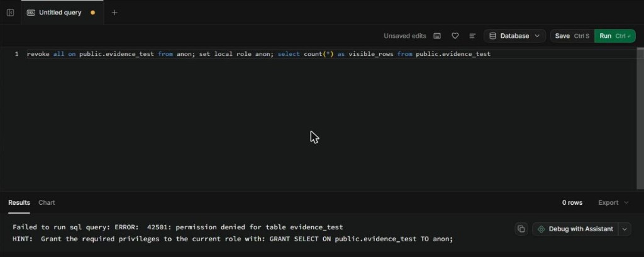Switch to the Chart tab

[x=47, y=202]
